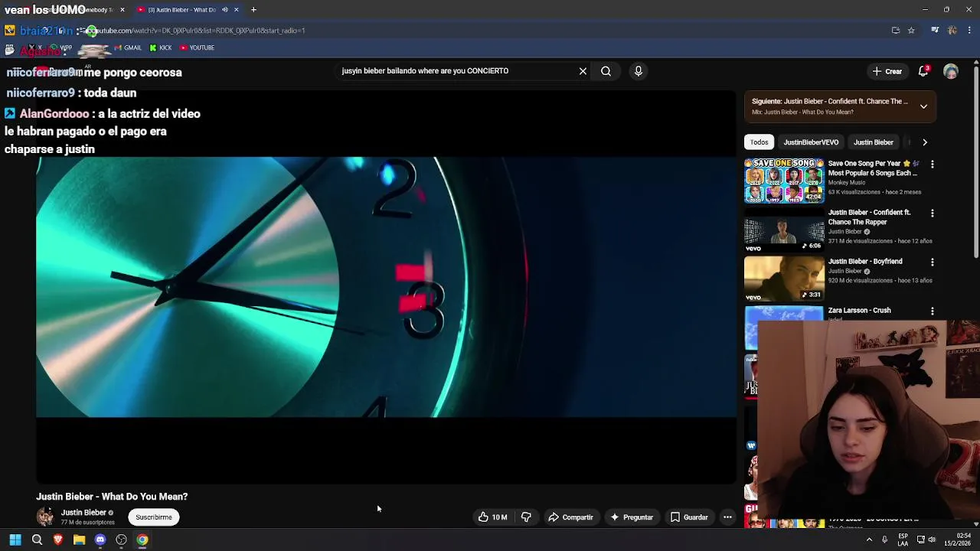Open the YOUTUBE bookmark
Viewport: 980px width, 551px height.
[x=197, y=47]
